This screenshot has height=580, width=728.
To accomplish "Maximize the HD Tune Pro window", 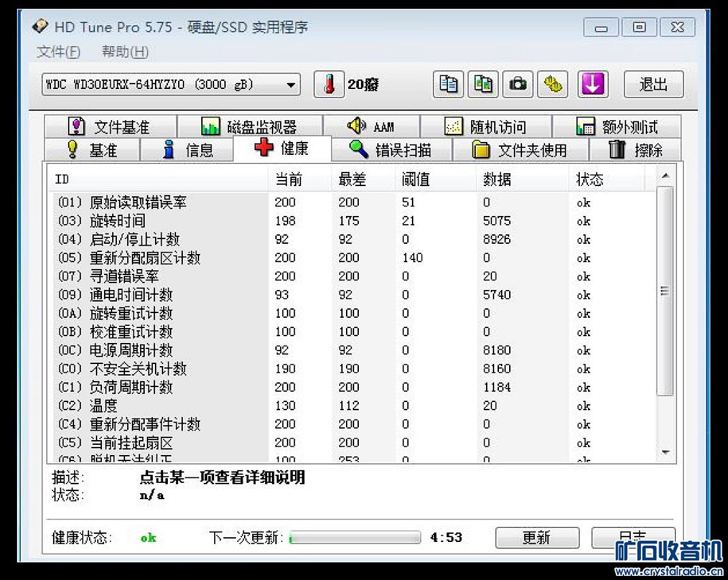I will [x=640, y=28].
